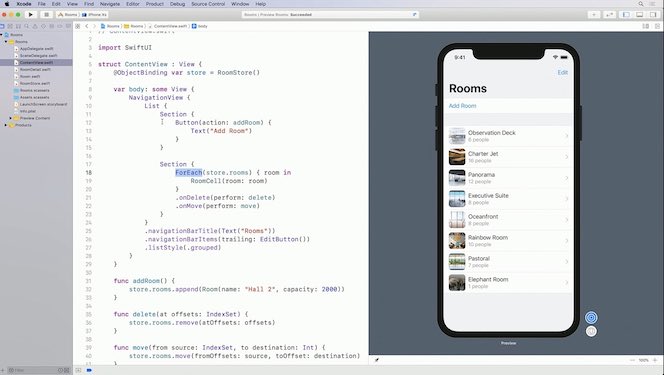Tap Edit in the preview navigation bar
Screen dimensions: 664x375
pos(562,72)
